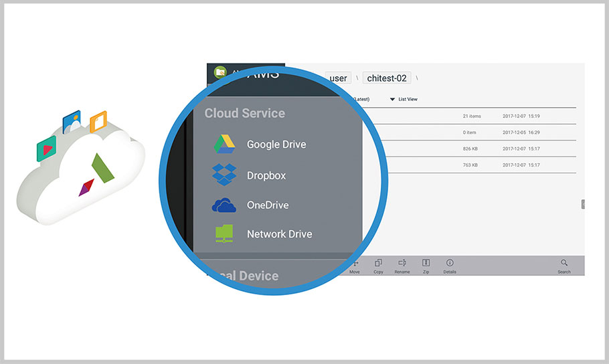The image size is (609, 364).
Task: Select the 826 KB file row
Action: [x=468, y=148]
